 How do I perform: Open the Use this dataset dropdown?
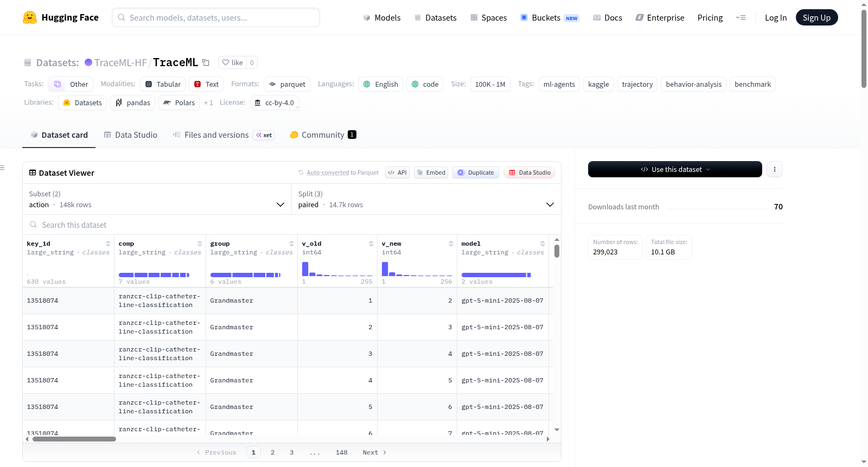coord(675,169)
